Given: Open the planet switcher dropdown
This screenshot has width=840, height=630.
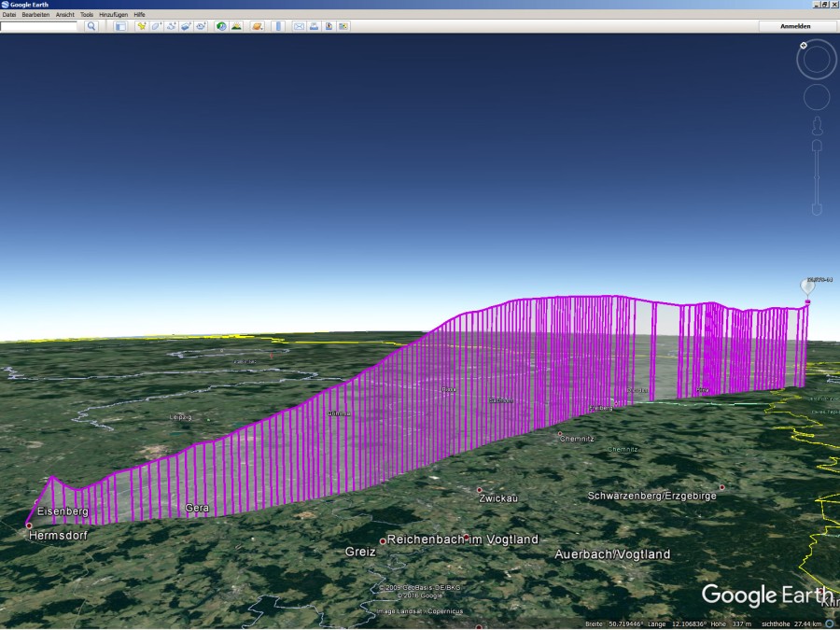Looking at the screenshot, I should tap(257, 26).
